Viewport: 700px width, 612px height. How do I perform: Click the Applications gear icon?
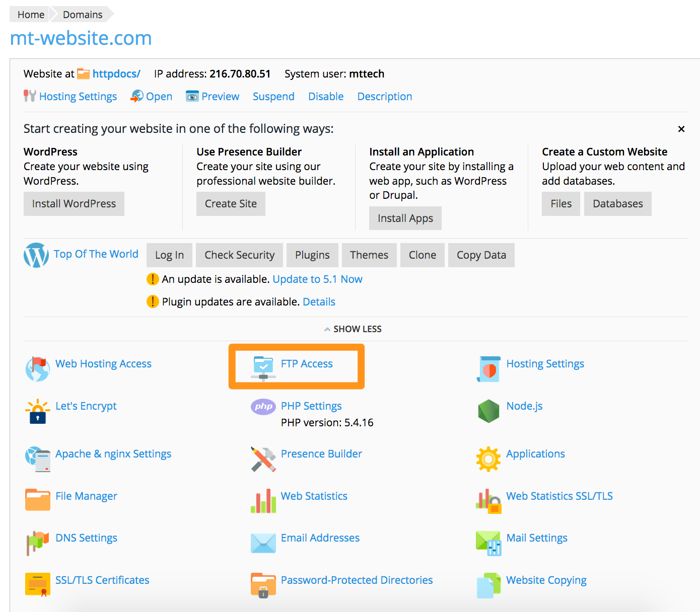[488, 459]
